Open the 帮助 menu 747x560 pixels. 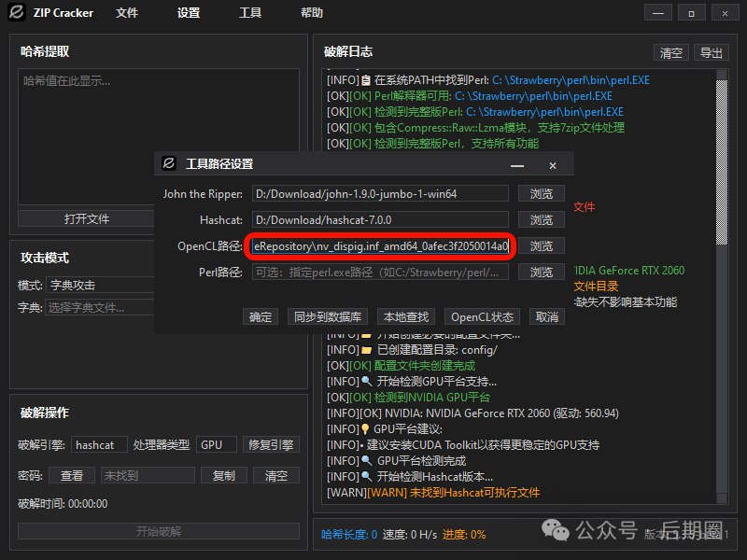click(310, 12)
